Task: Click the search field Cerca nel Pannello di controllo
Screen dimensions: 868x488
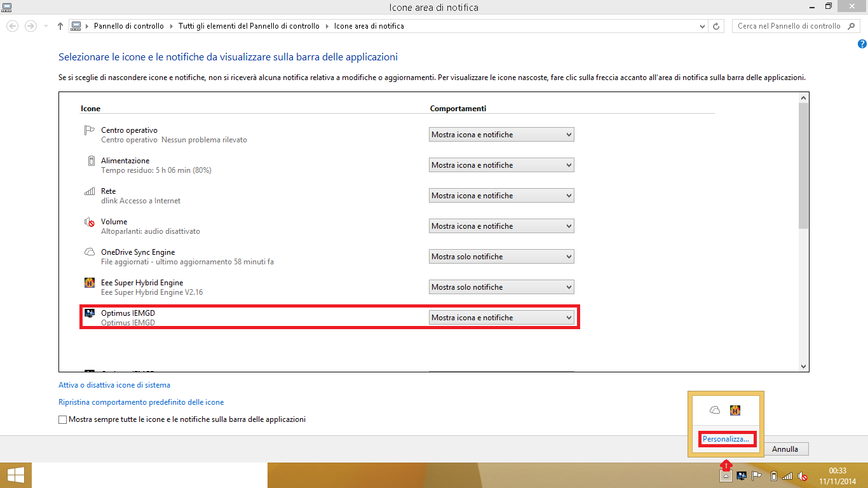Action: [x=791, y=26]
